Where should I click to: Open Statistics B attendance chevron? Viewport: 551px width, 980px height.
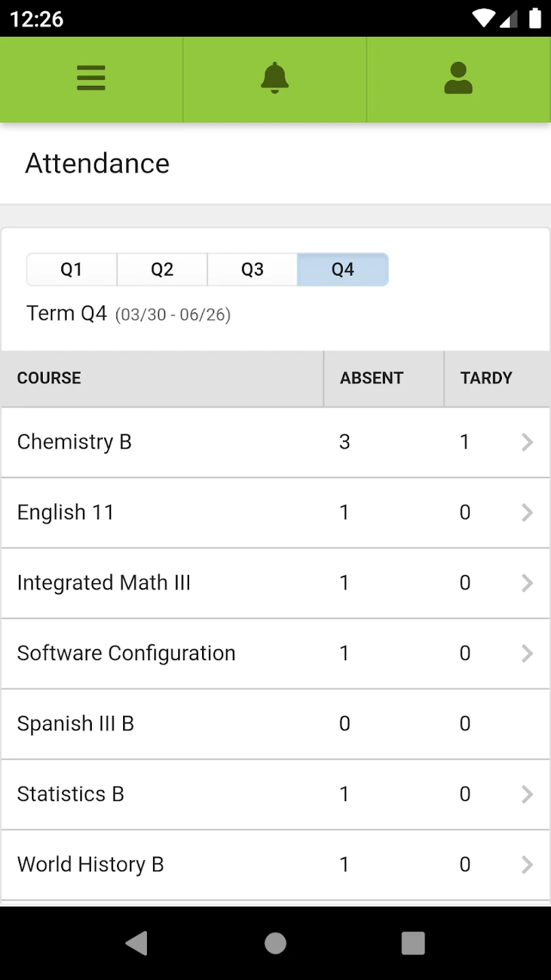tap(527, 794)
